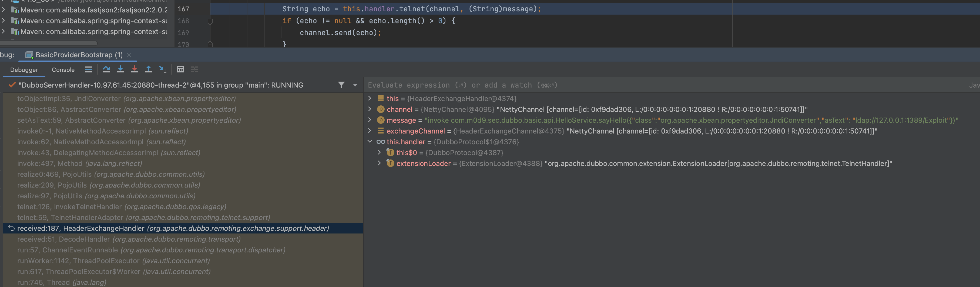Select frame toObjectImpl:35, JndiConverter
Image resolution: width=980 pixels, height=287 pixels.
pos(183,99)
